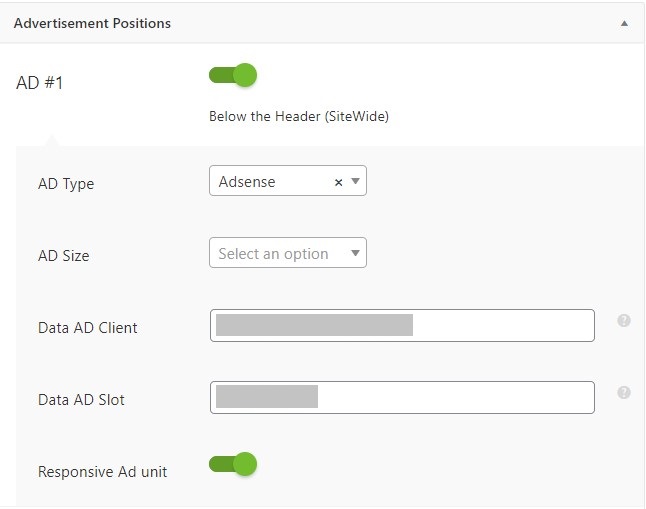Open the AD Size arrow icon
646x509 pixels.
[x=355, y=253]
